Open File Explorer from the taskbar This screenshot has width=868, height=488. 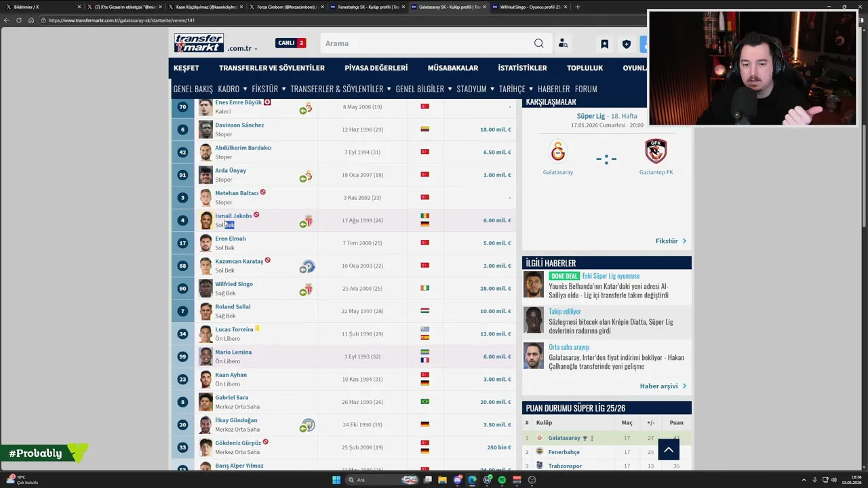(442, 480)
